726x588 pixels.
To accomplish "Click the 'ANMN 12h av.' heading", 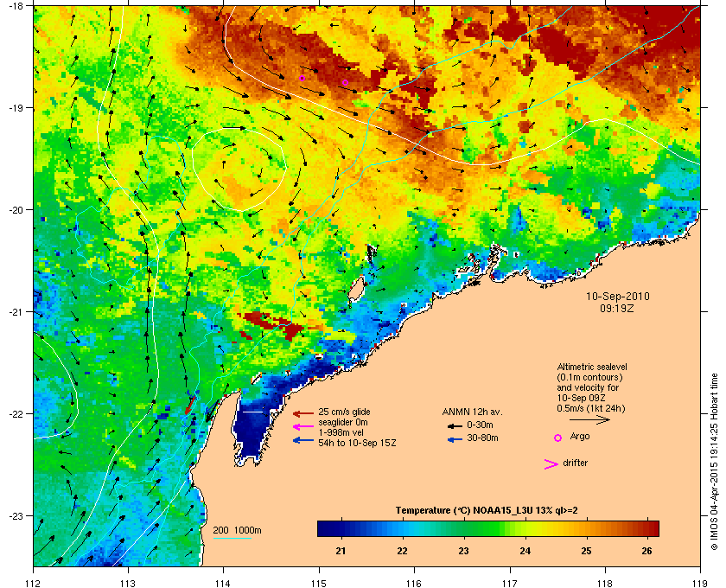I will click(472, 412).
